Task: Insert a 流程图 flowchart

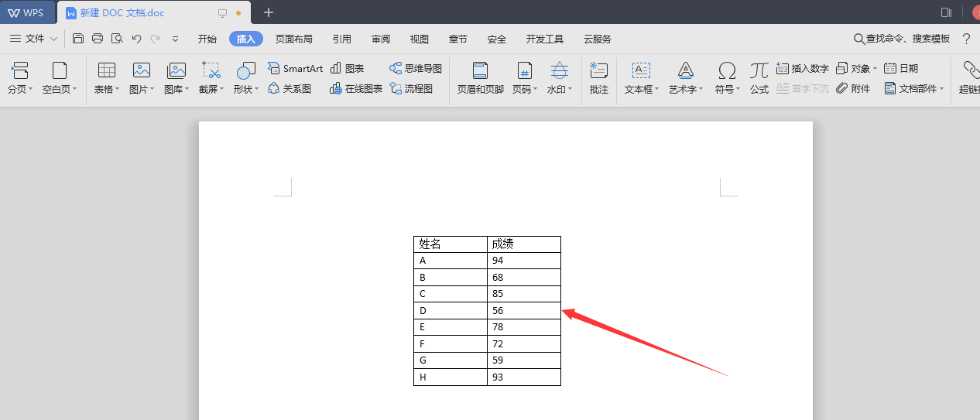Action: point(411,89)
